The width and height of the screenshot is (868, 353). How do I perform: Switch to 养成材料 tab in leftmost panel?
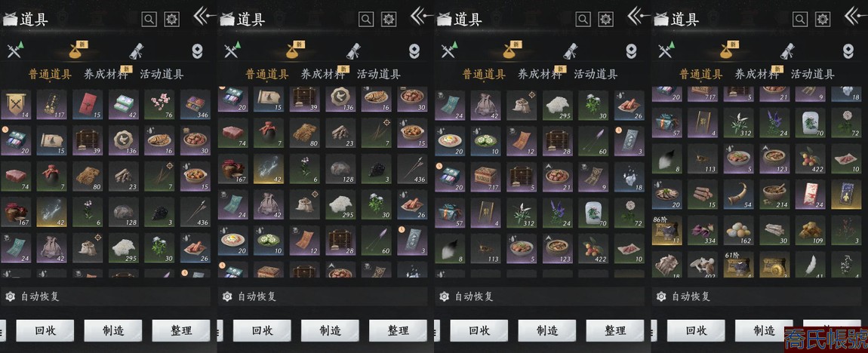click(x=106, y=74)
